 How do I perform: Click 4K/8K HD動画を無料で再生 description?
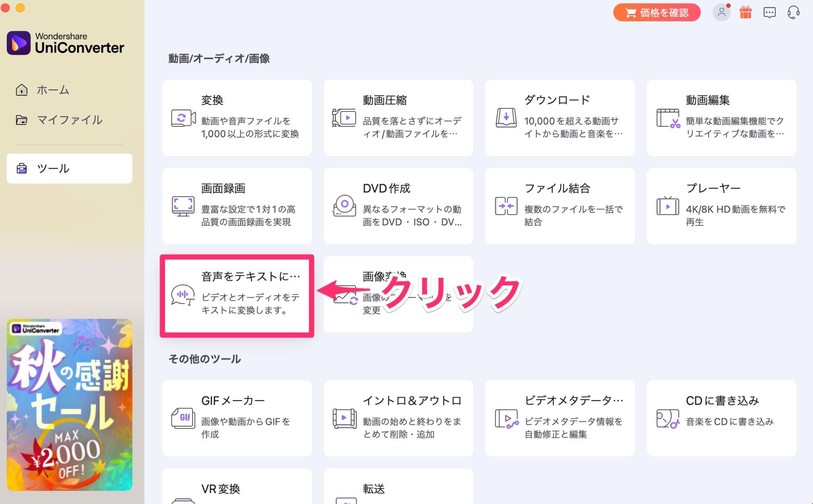[x=736, y=215]
